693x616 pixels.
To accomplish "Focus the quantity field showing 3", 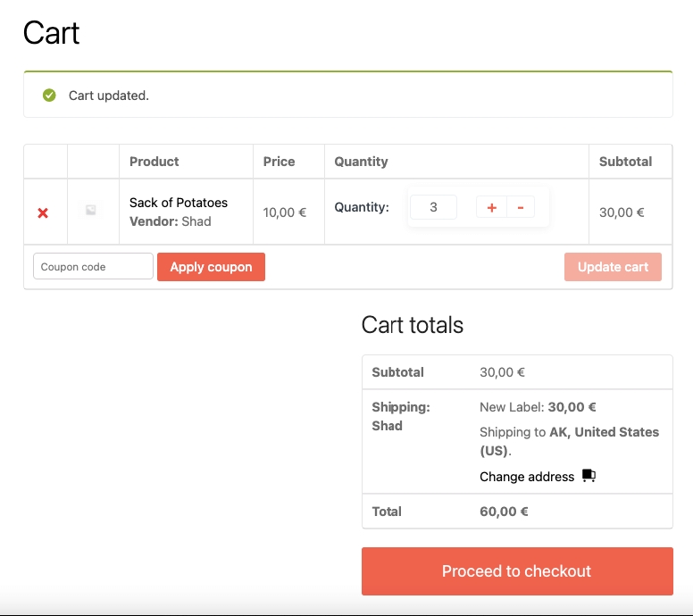I will click(433, 207).
